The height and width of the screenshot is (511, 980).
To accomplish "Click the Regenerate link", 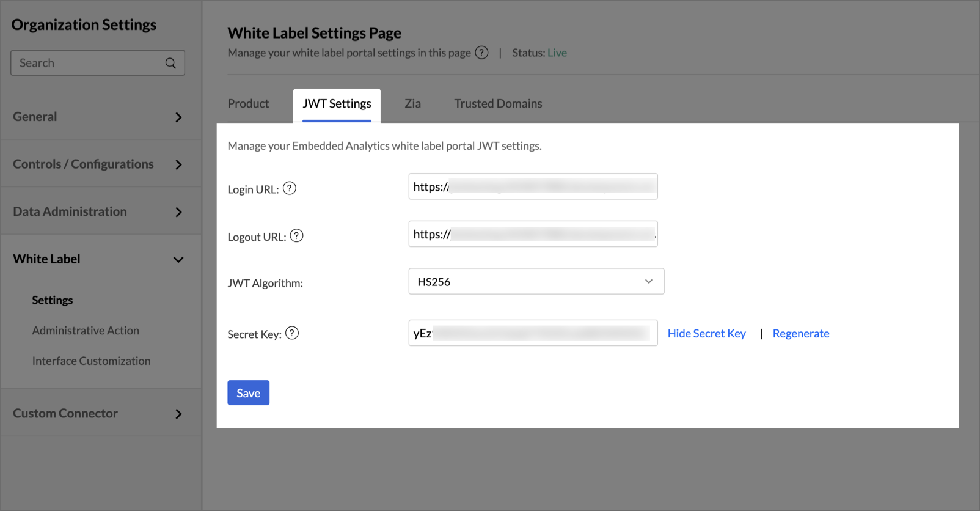I will [800, 334].
